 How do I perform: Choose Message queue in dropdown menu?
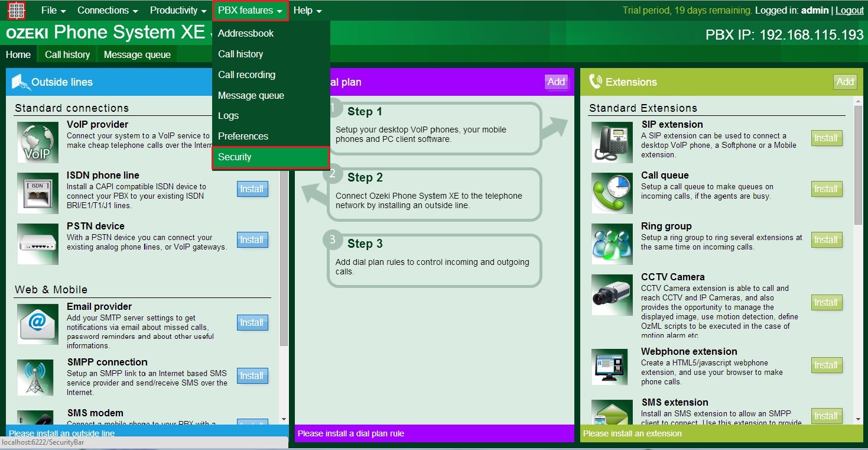tap(271, 95)
